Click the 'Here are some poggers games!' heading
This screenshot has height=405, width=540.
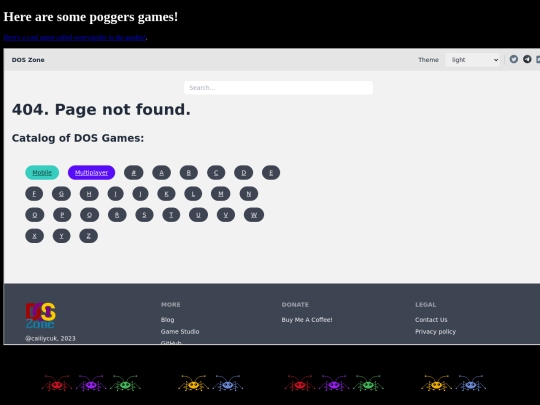click(x=91, y=17)
